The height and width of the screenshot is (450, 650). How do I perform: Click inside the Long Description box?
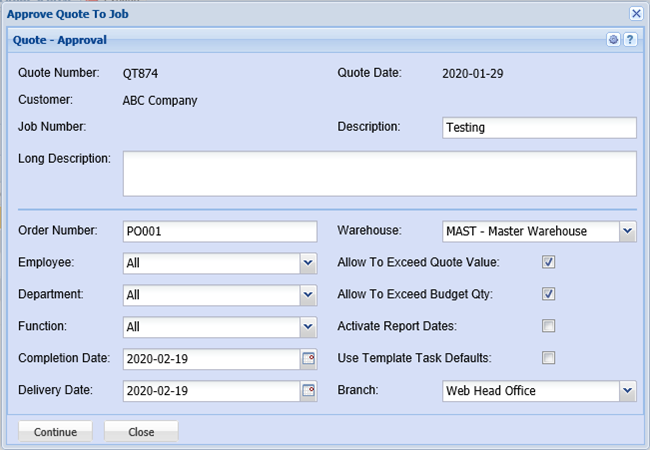click(x=379, y=174)
